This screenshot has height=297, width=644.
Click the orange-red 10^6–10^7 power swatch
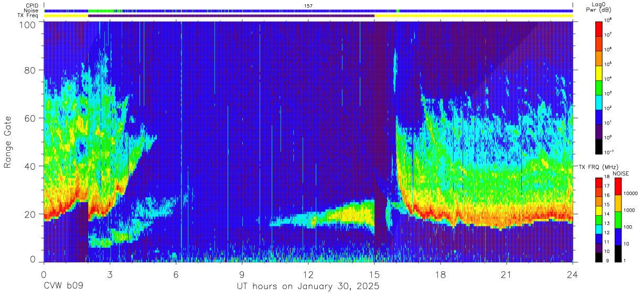[598, 43]
